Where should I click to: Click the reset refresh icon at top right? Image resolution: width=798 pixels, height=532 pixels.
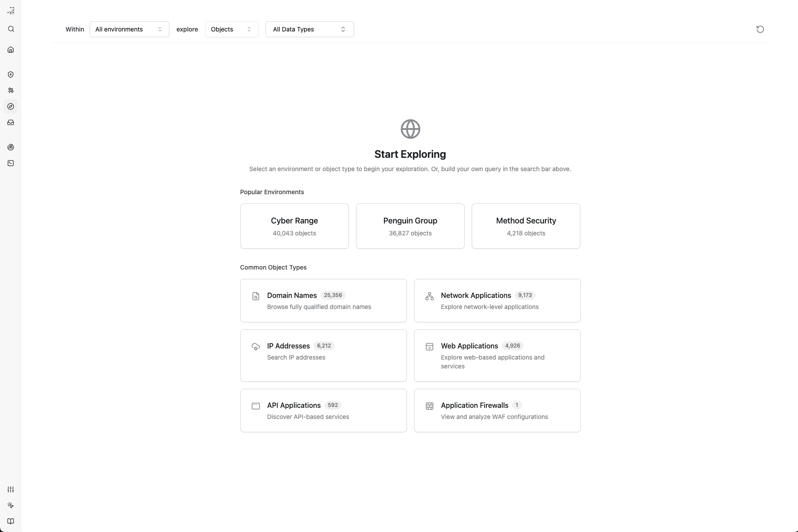(x=760, y=29)
